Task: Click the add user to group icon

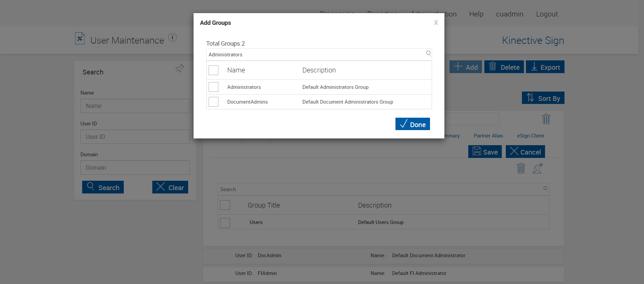Action: pos(538,168)
